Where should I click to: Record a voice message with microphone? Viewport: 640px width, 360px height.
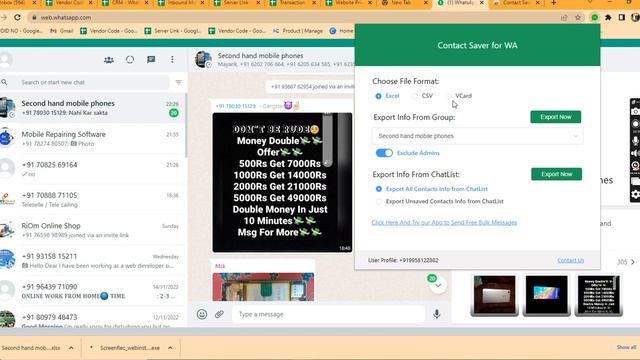pyautogui.click(x=437, y=314)
